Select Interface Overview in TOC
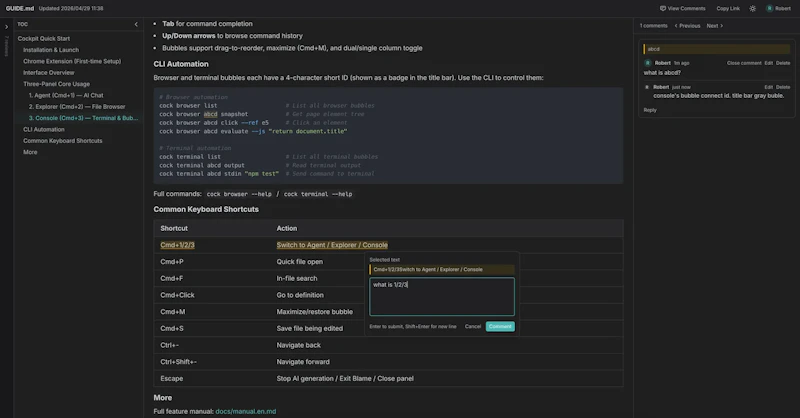This screenshot has width=800, height=418. coord(48,73)
